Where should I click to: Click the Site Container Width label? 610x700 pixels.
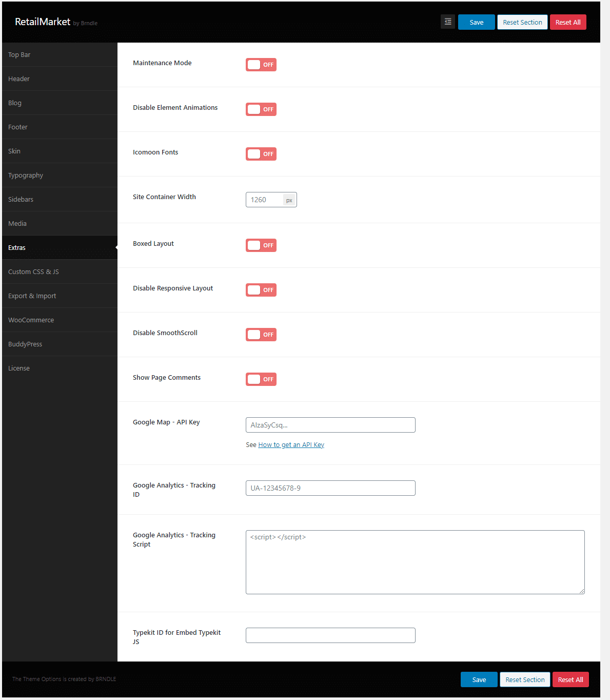pos(164,197)
